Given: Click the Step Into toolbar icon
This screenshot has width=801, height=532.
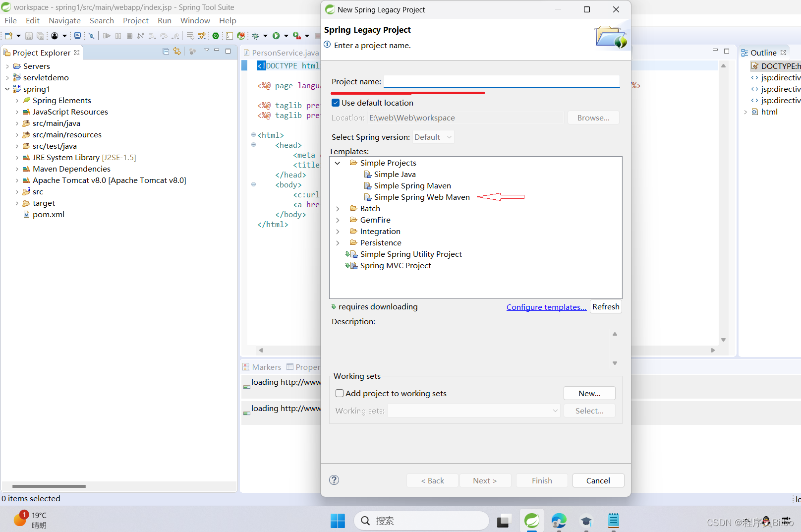Looking at the screenshot, I should pyautogui.click(x=152, y=36).
